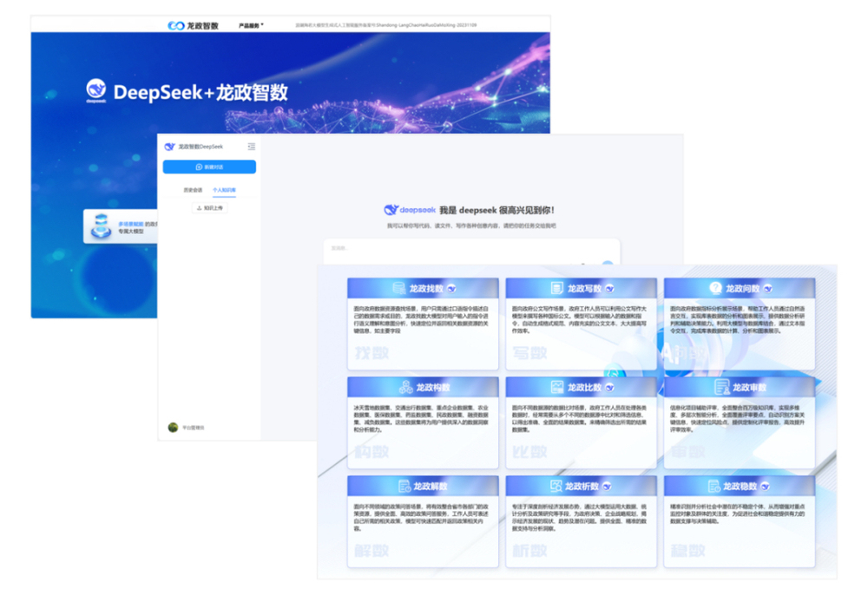Click the DeepSeek badge next to 龙政找数
The width and height of the screenshot is (868, 602).
[451, 288]
